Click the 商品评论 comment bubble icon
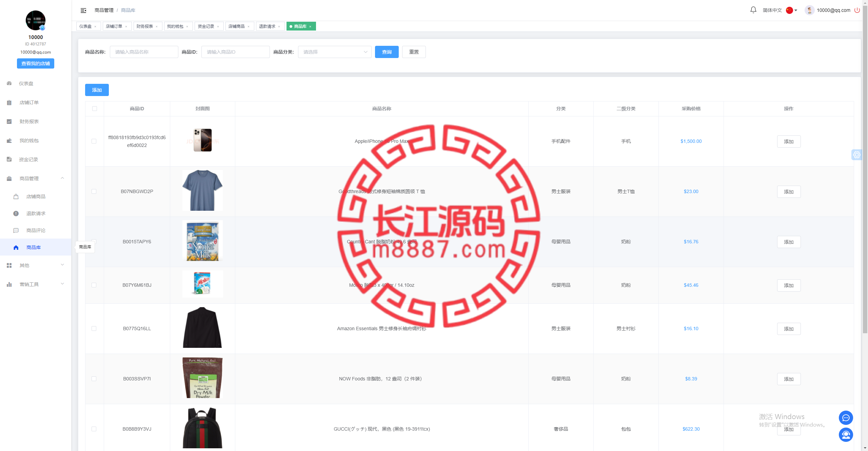 (16, 230)
